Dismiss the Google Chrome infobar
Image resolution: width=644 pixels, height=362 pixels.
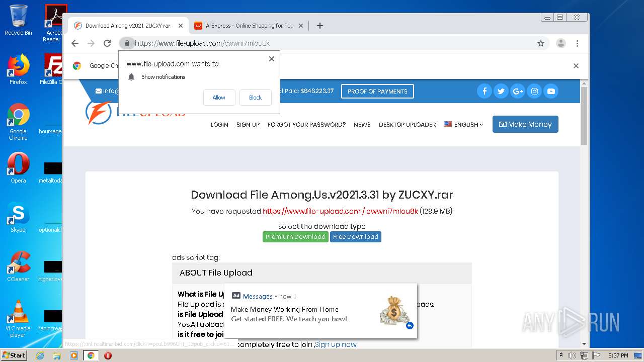point(576,66)
